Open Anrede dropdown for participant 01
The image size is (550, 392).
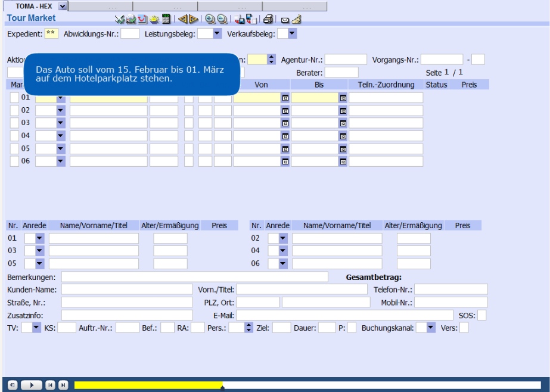click(39, 238)
